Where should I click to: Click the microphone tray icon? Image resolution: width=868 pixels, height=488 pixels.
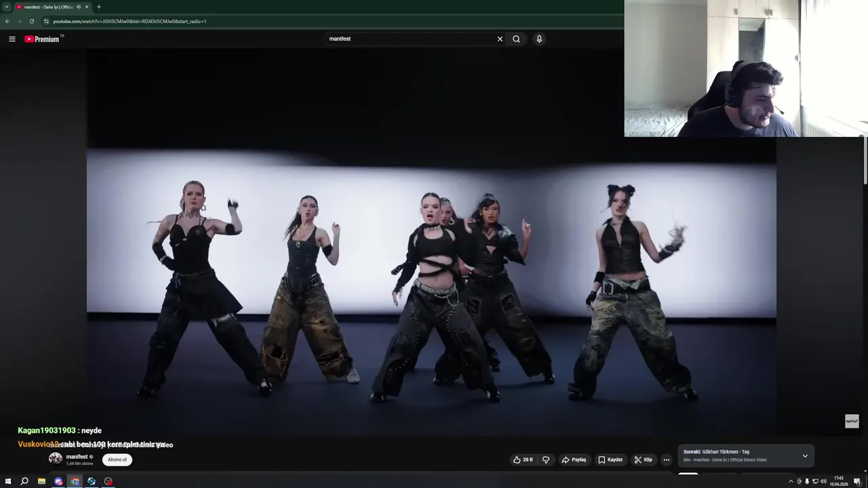click(807, 481)
